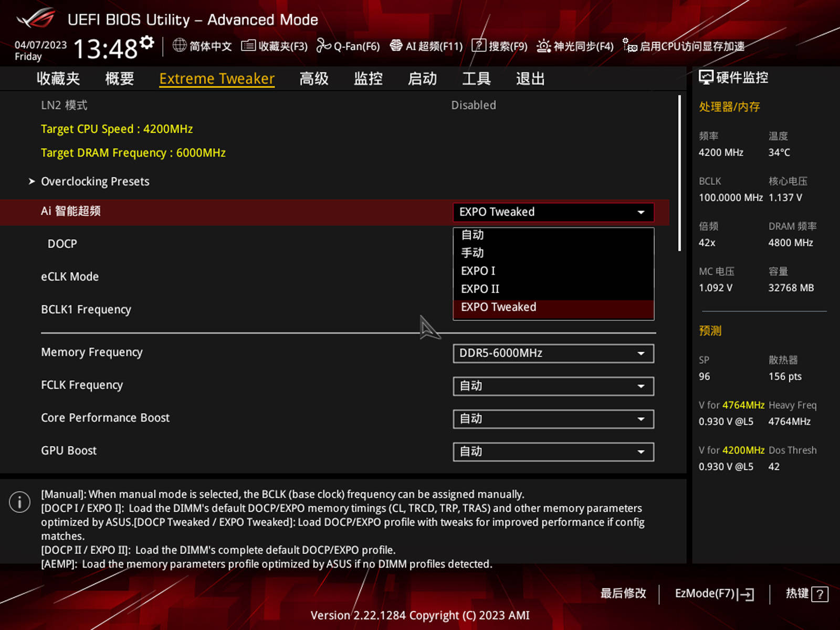
Task: Open Q-Fan control fan icon
Action: point(323,46)
